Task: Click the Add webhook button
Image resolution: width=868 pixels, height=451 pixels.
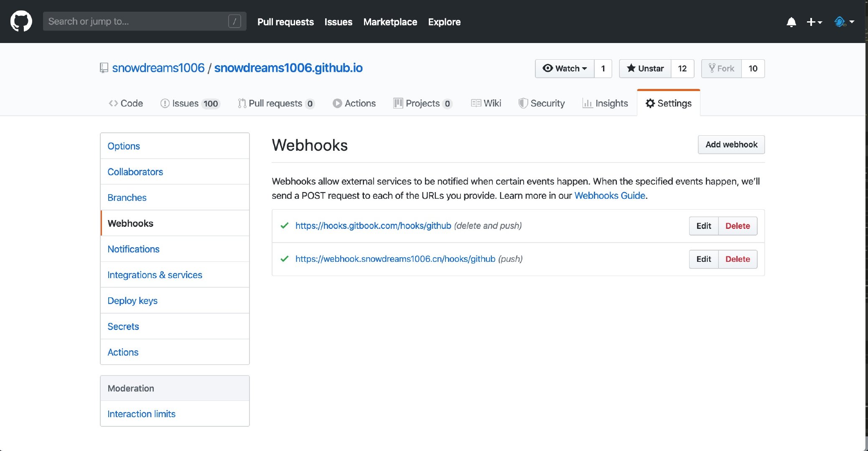Action: [731, 144]
